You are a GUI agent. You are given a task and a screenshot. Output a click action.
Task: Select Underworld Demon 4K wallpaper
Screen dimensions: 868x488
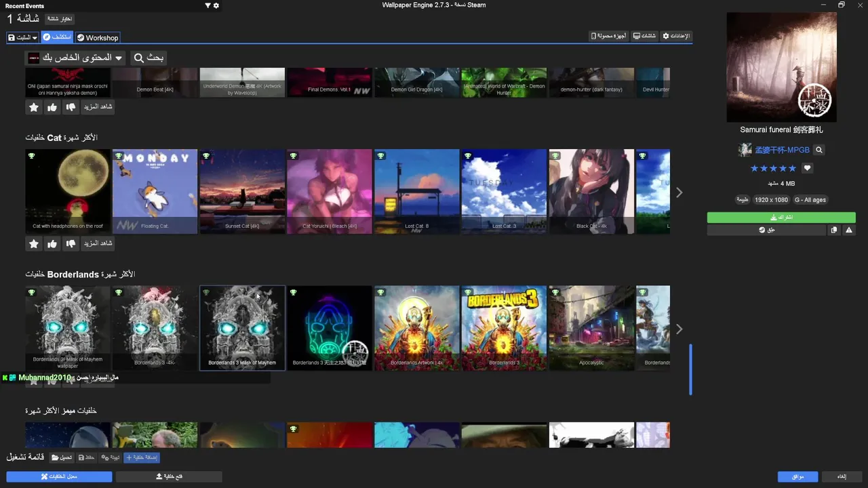click(x=242, y=83)
